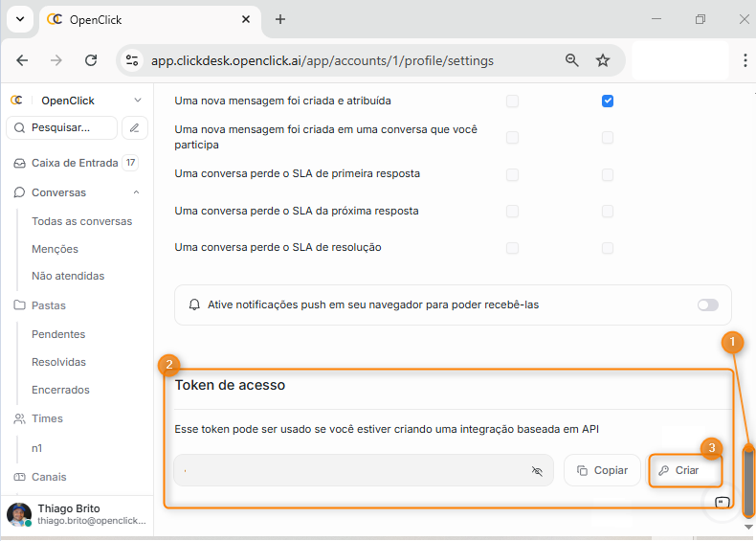Collapse the Conversas section chevron
The height and width of the screenshot is (541, 756).
coord(137,192)
